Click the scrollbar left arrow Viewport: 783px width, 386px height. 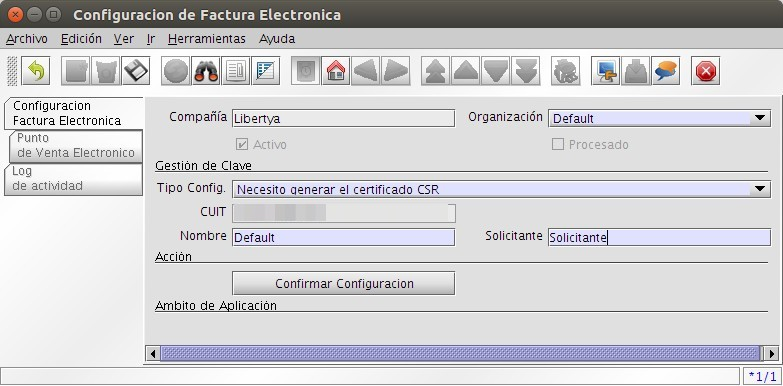(x=153, y=354)
